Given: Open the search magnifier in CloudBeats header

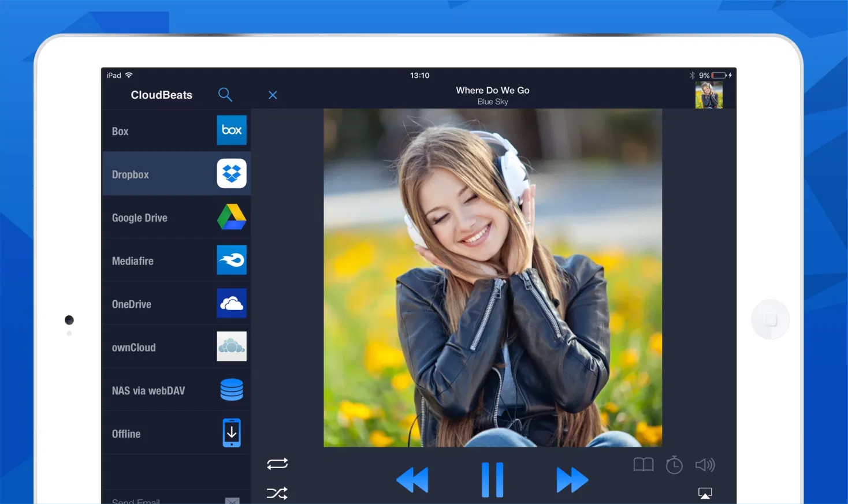Looking at the screenshot, I should 225,95.
